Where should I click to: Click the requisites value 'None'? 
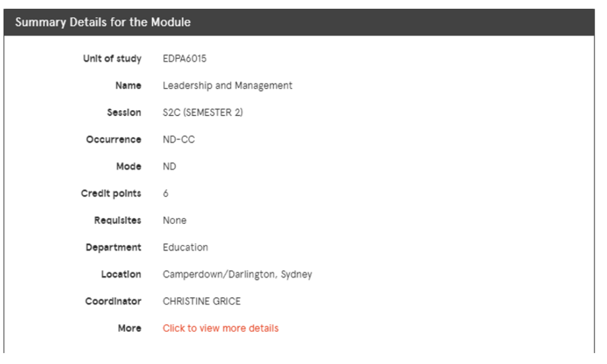pyautogui.click(x=174, y=221)
